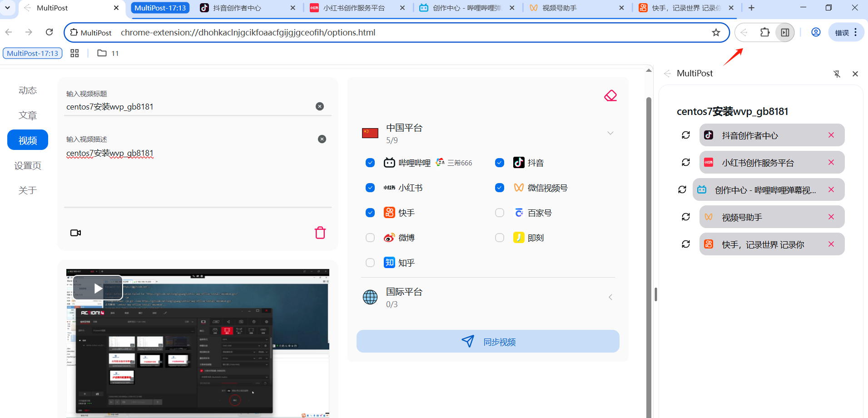Close the MultiPost side panel
Screen dimensions: 868x418
tap(855, 74)
